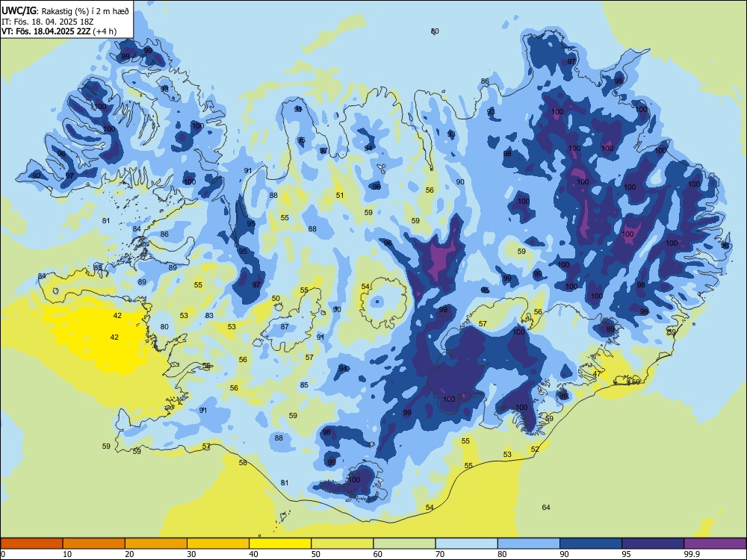Click the '87' humidity value on the map
Image resolution: width=747 pixels, height=560 pixels.
(x=285, y=326)
